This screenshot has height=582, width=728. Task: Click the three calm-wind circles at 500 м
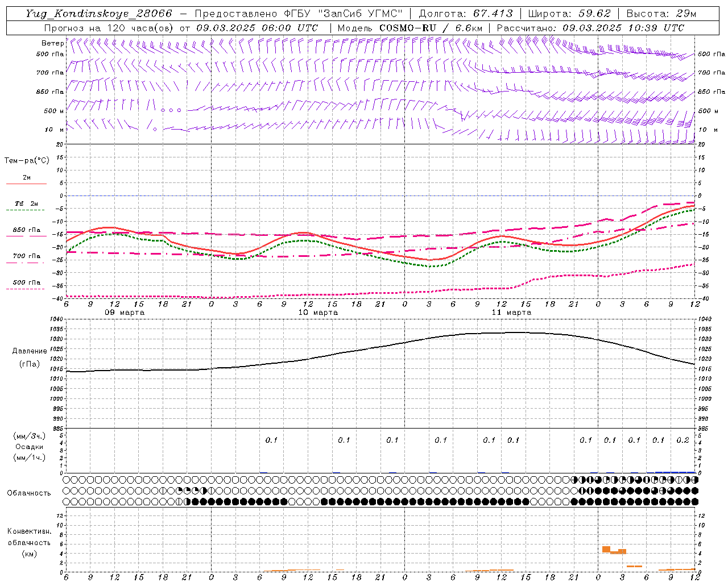click(171, 110)
